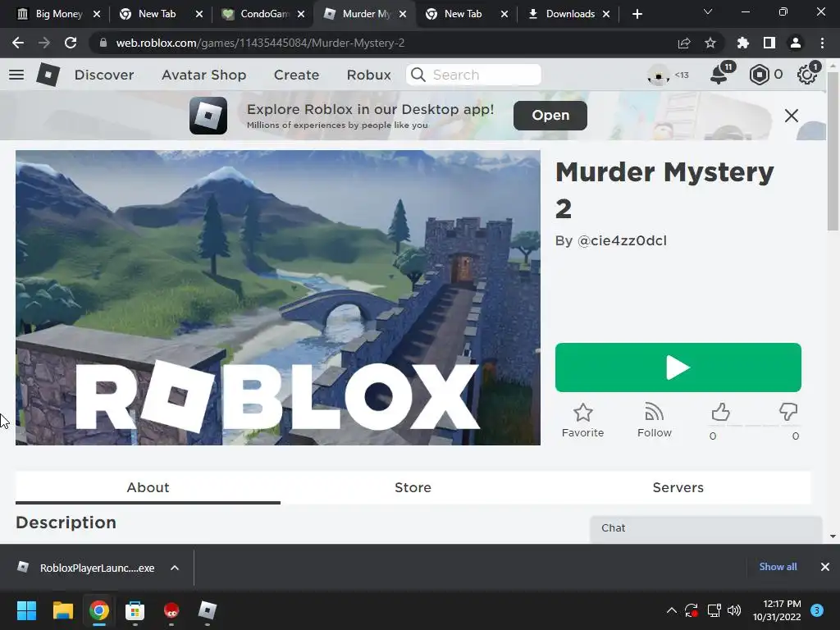Image resolution: width=840 pixels, height=630 pixels.
Task: Open Microsoft Store from taskbar
Action: click(x=135, y=610)
